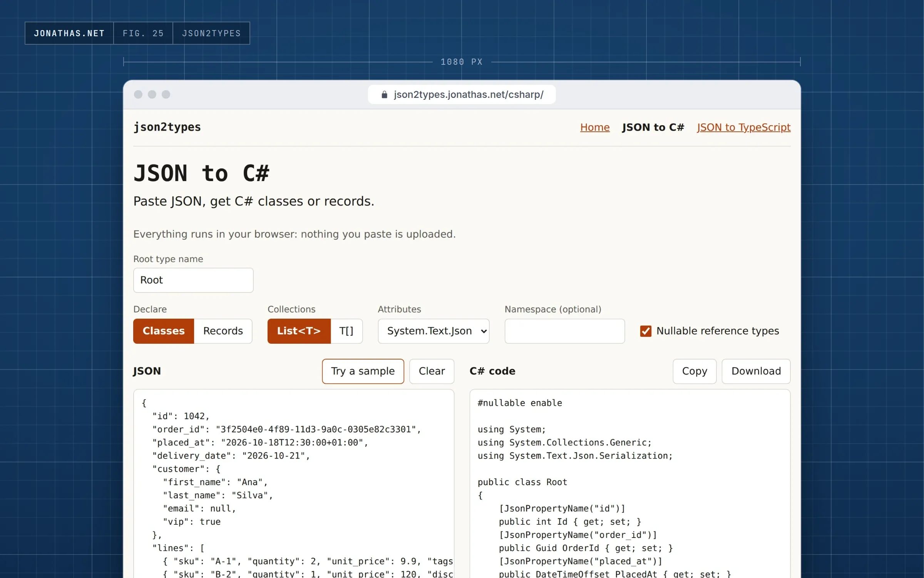Screen dimensions: 924x578
Task: Click "using System.Collections.Generic;" line
Action: [564, 442]
